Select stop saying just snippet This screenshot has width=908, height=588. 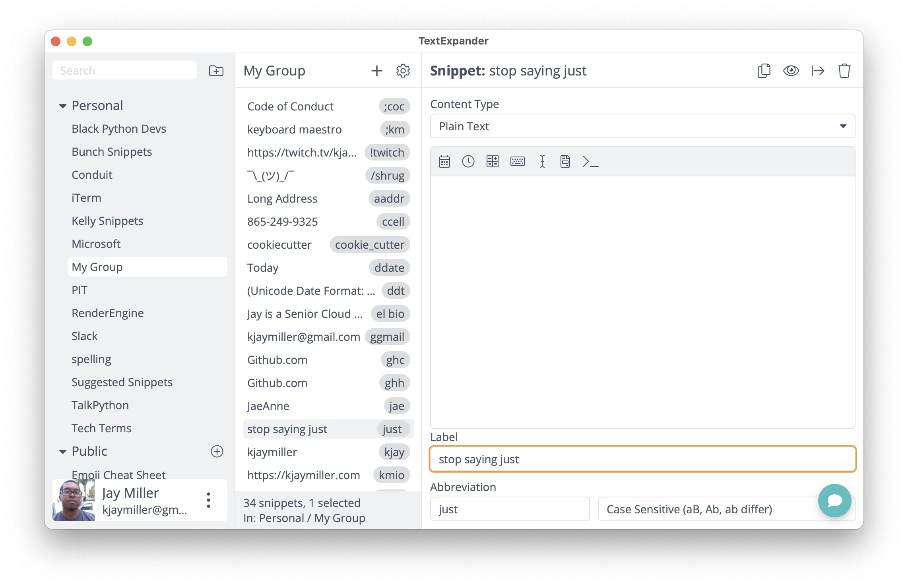[328, 429]
